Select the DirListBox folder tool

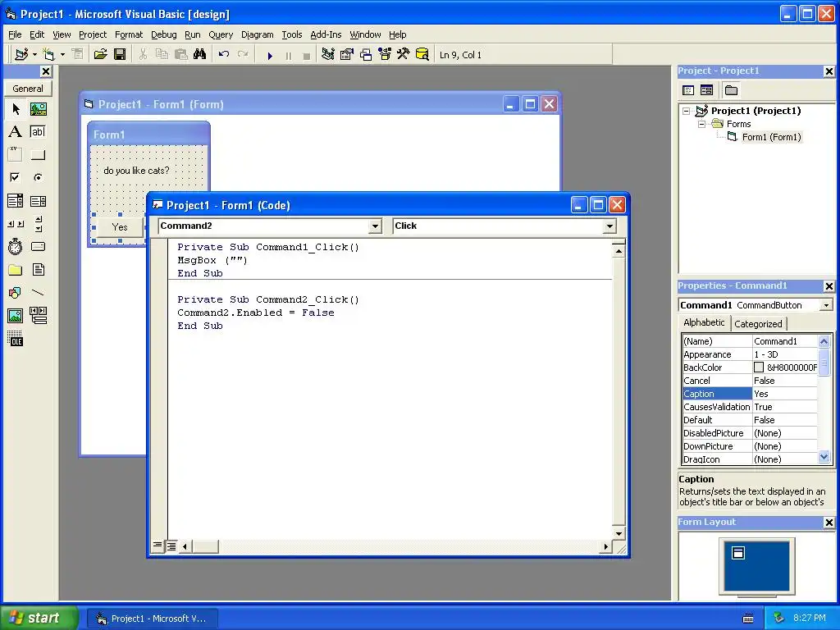click(16, 269)
